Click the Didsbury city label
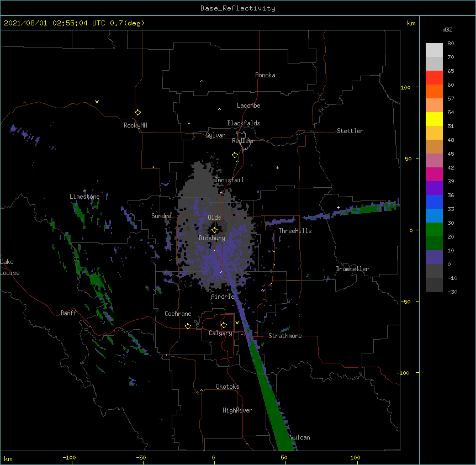The height and width of the screenshot is (465, 476). click(x=212, y=238)
